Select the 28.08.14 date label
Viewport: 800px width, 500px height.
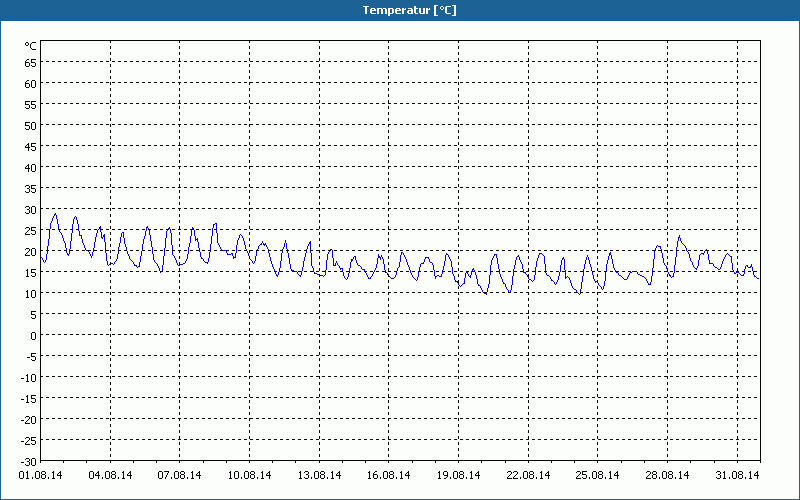click(668, 476)
